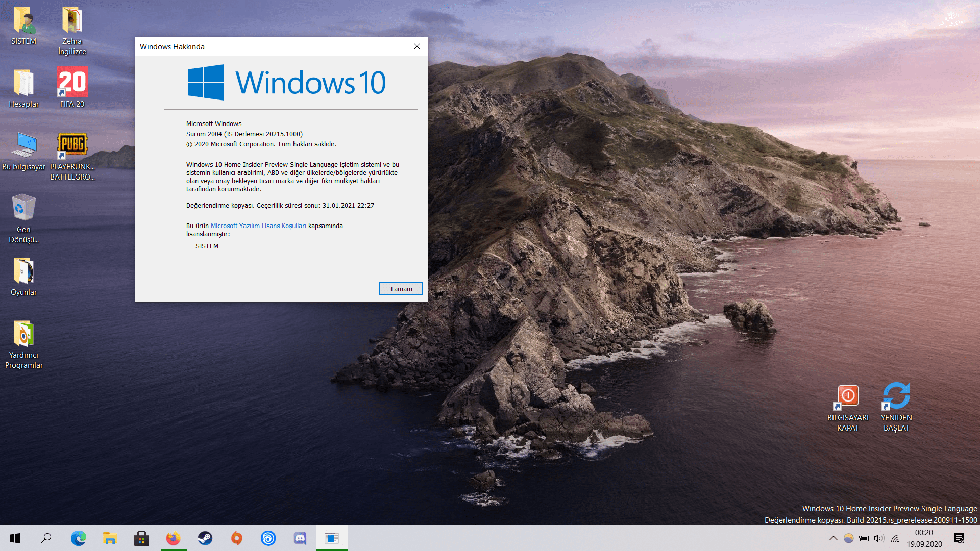
Task: Open Microsoft Yazılım Lisans Koşulları link
Action: point(258,226)
